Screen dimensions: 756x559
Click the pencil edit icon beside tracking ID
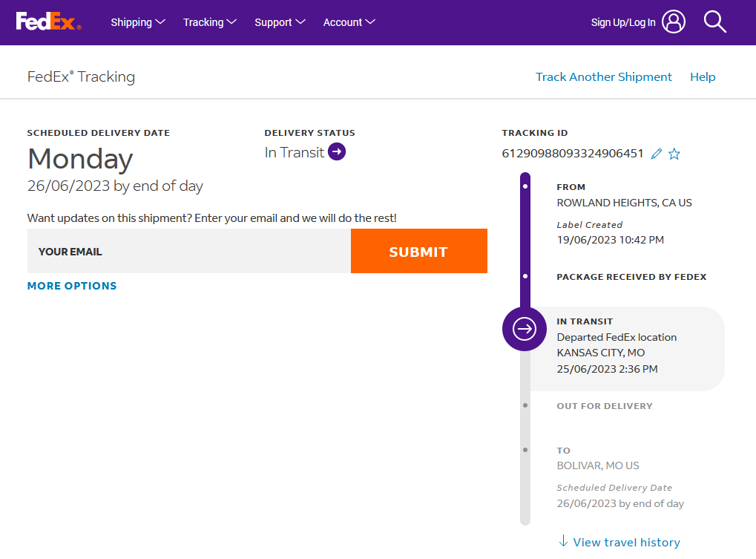tap(656, 154)
